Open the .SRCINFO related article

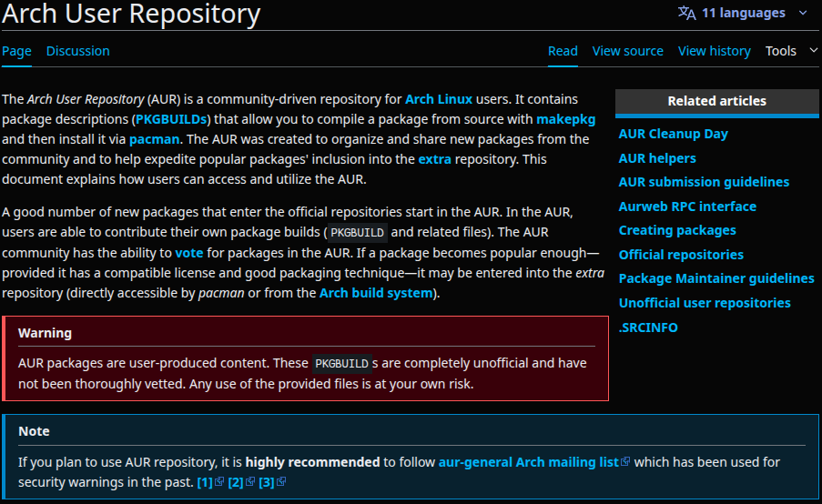[x=648, y=328]
